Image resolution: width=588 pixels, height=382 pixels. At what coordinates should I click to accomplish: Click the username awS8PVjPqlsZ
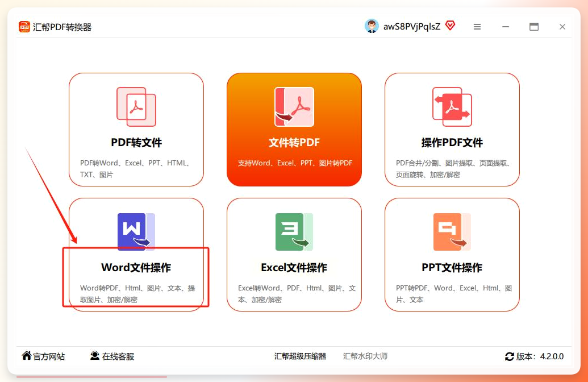click(412, 27)
